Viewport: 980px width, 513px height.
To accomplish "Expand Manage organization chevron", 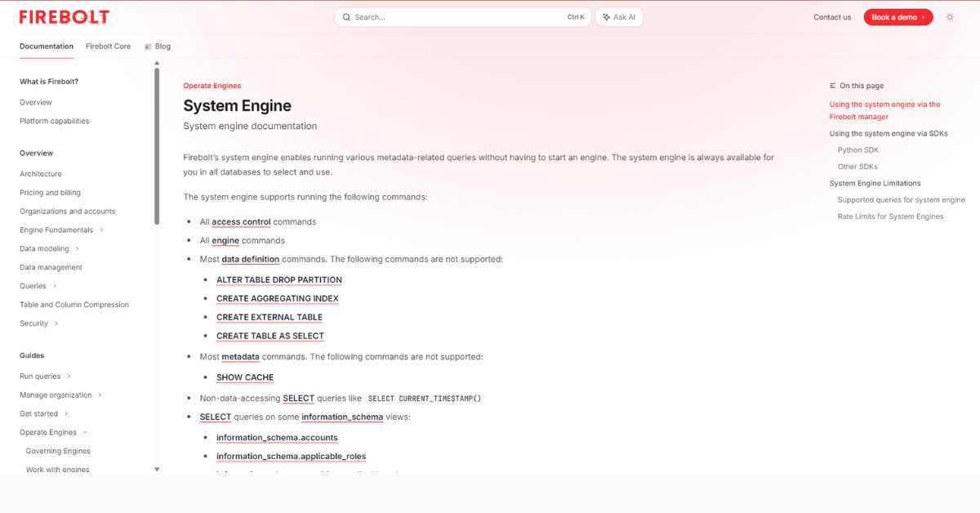I will click(x=100, y=395).
